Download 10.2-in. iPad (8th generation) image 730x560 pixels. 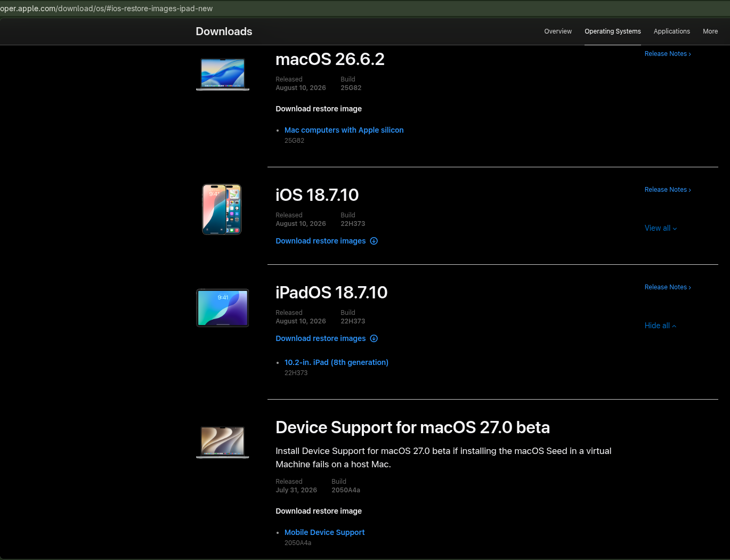point(336,362)
